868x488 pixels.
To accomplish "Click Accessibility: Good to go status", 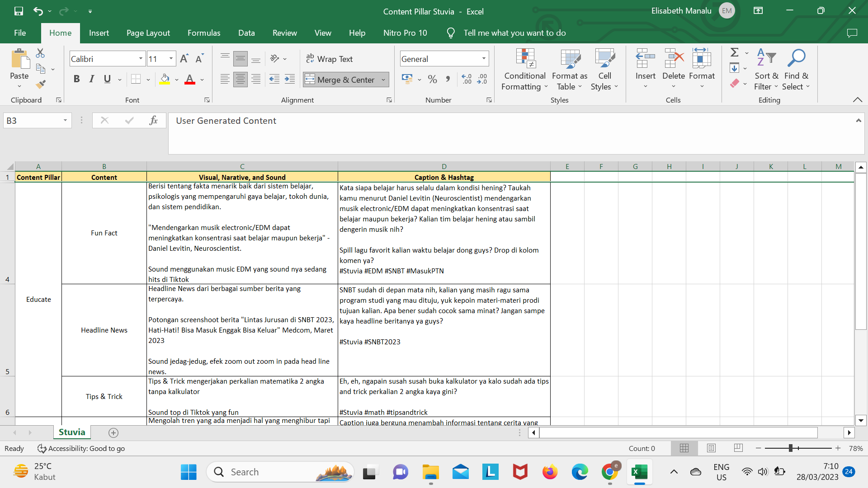I will point(81,448).
